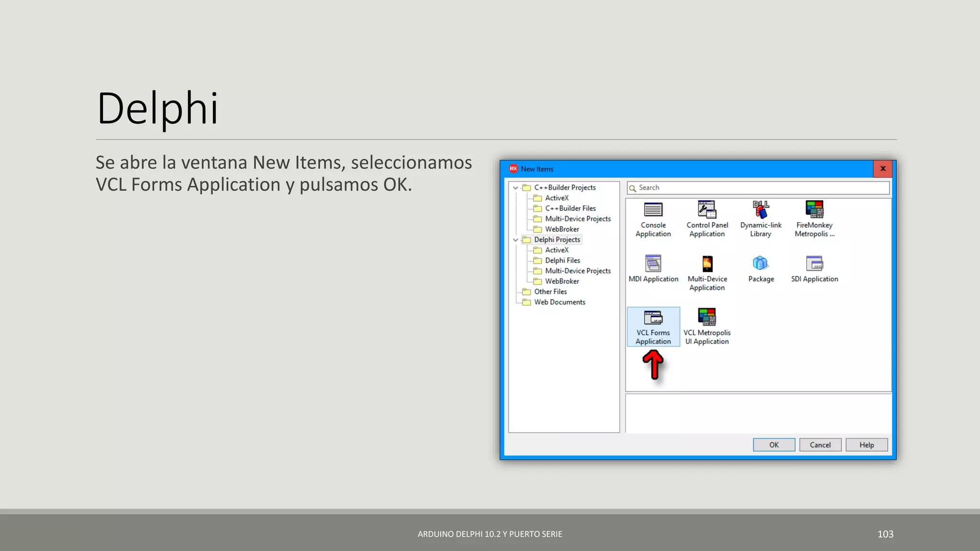Select the Multi-Device Application icon

(x=707, y=274)
